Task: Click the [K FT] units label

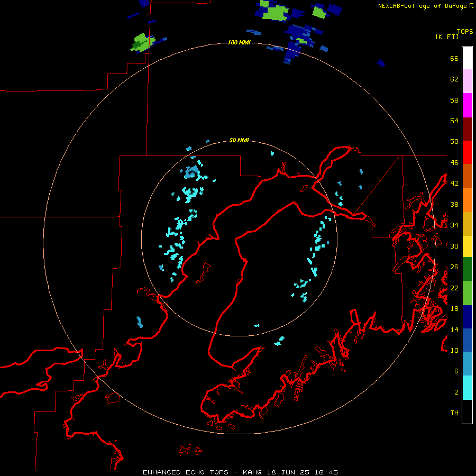Action: (x=447, y=36)
